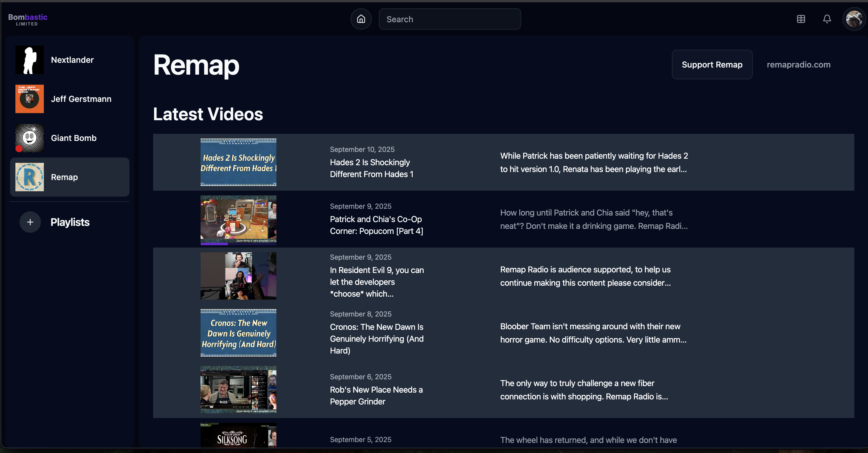Viewport: 868px width, 453px height.
Task: Open the Silksong video thumbnail
Action: [238, 435]
